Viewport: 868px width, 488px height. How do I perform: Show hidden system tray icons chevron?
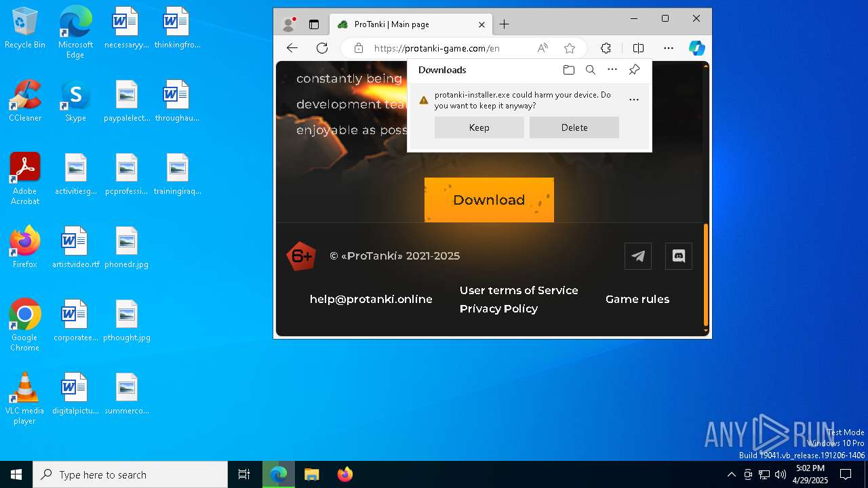click(731, 474)
